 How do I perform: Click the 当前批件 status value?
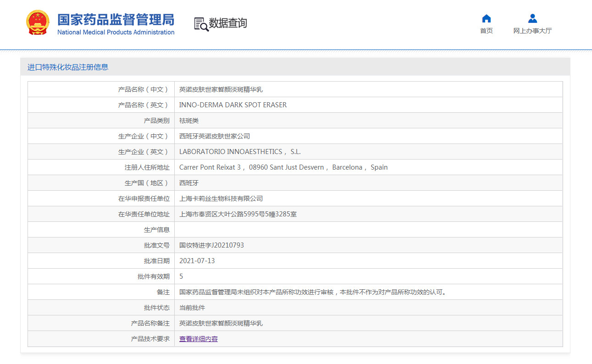tap(192, 308)
